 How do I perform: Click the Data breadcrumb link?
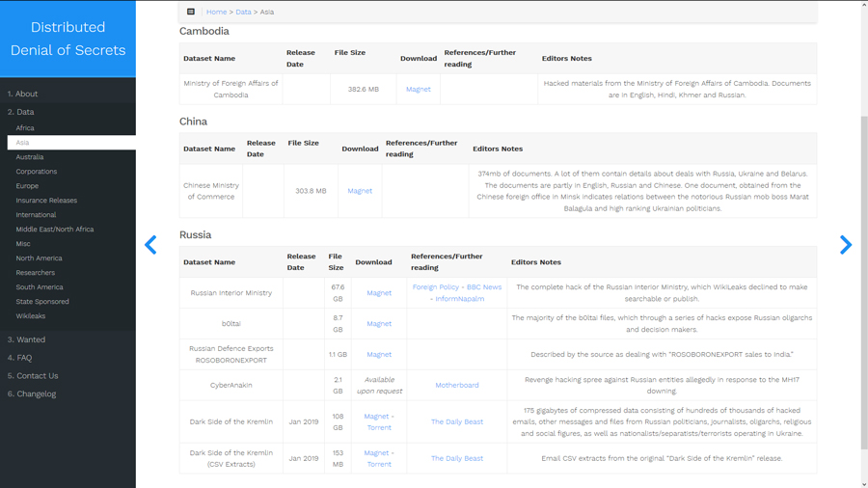coord(243,12)
